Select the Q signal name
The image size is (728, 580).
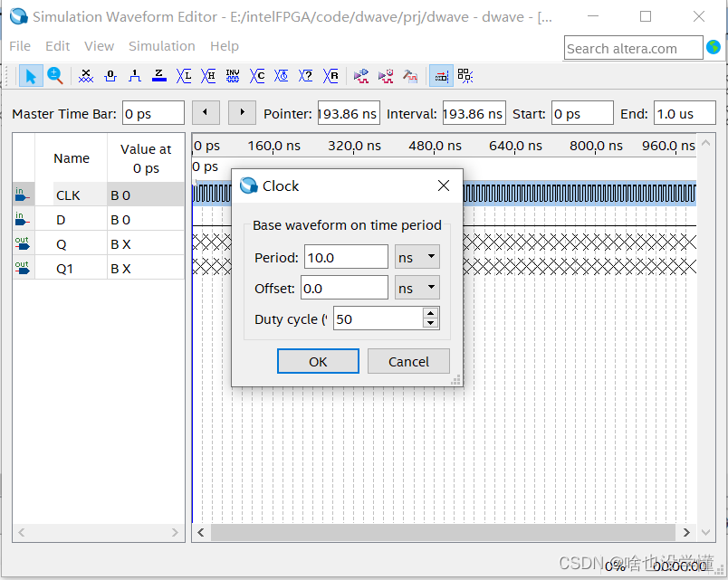click(x=62, y=244)
